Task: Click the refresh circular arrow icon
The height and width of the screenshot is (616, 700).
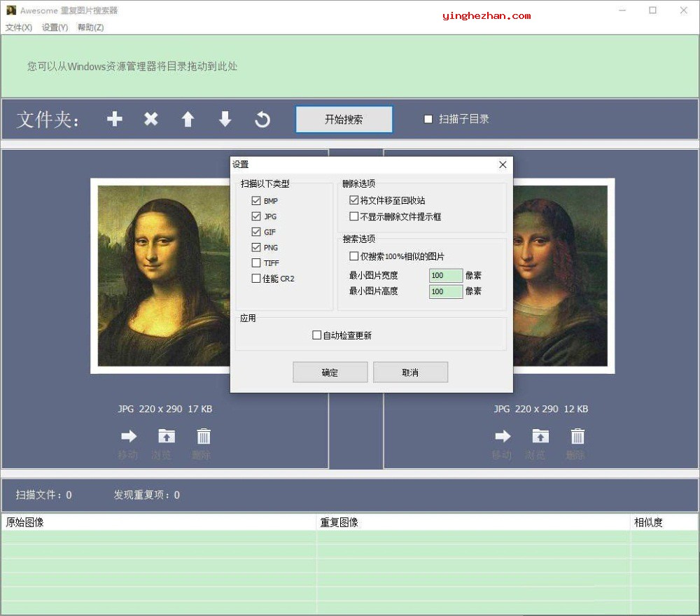Action: point(262,120)
